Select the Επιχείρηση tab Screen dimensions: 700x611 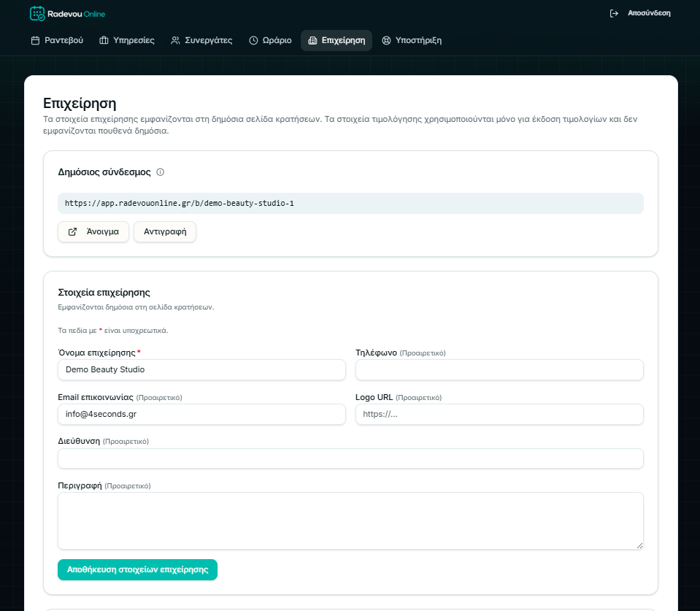coord(336,41)
